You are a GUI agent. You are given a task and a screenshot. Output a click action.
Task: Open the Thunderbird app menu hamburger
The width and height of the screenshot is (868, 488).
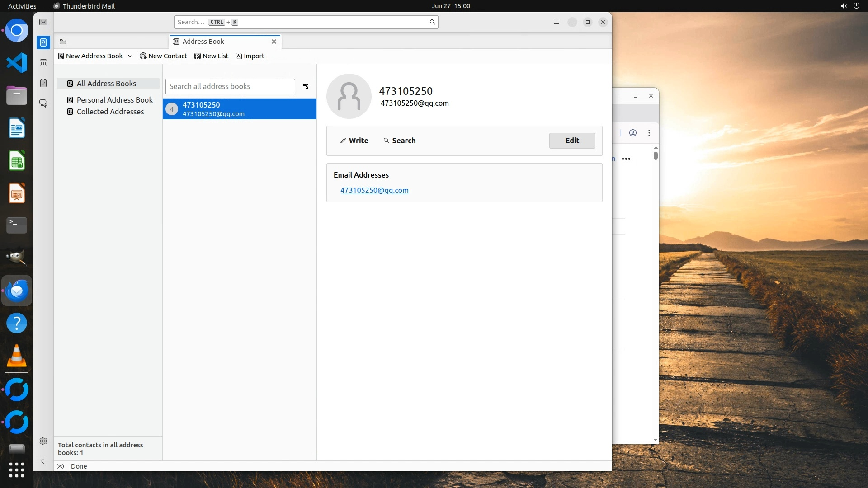point(557,22)
